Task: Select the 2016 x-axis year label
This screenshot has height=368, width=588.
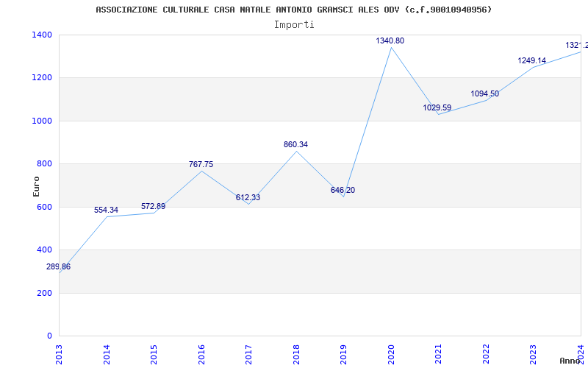Action: pyautogui.click(x=201, y=353)
